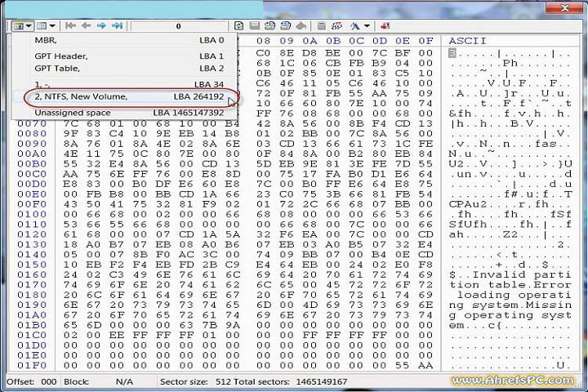Jump to the last sector arrow
The height and width of the screenshot is (392, 588).
point(118,25)
